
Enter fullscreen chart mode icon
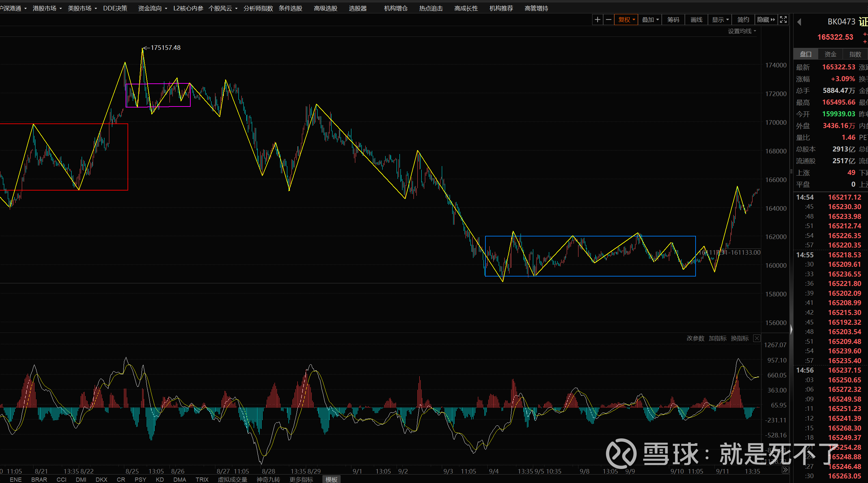783,20
